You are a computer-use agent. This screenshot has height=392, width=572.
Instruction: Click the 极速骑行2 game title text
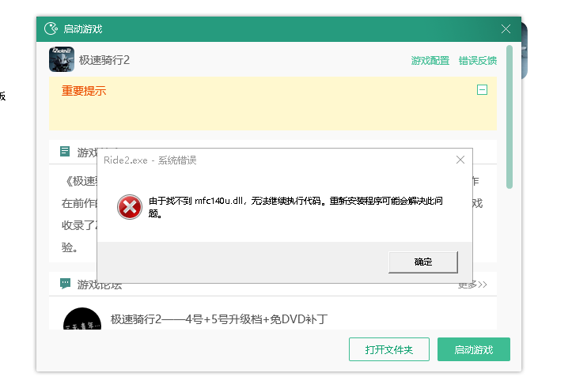click(104, 60)
